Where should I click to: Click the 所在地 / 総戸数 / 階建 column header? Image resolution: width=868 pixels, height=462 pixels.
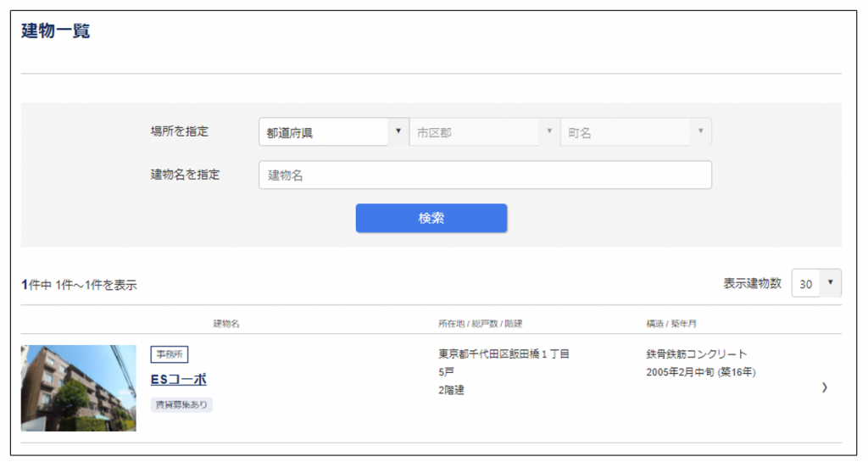click(x=481, y=324)
